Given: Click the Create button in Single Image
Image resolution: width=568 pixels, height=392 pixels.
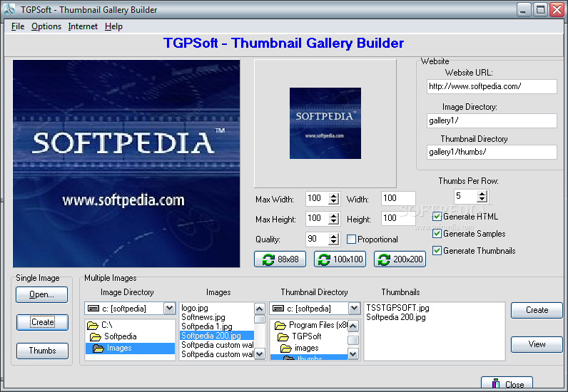Looking at the screenshot, I should tap(42, 322).
